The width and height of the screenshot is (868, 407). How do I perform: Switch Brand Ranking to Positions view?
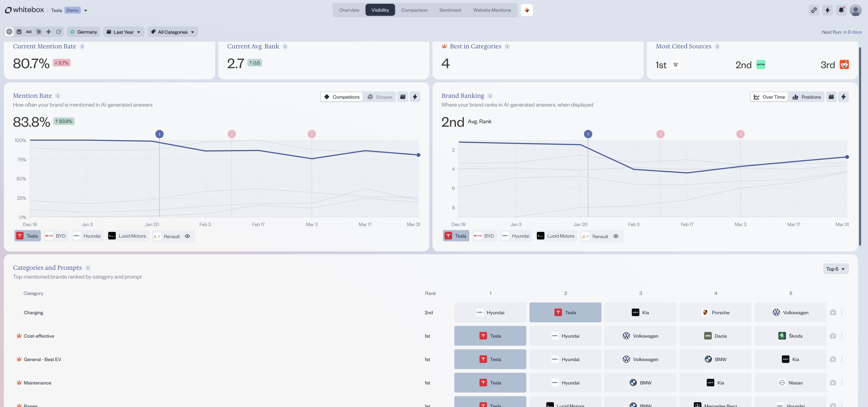pos(807,97)
